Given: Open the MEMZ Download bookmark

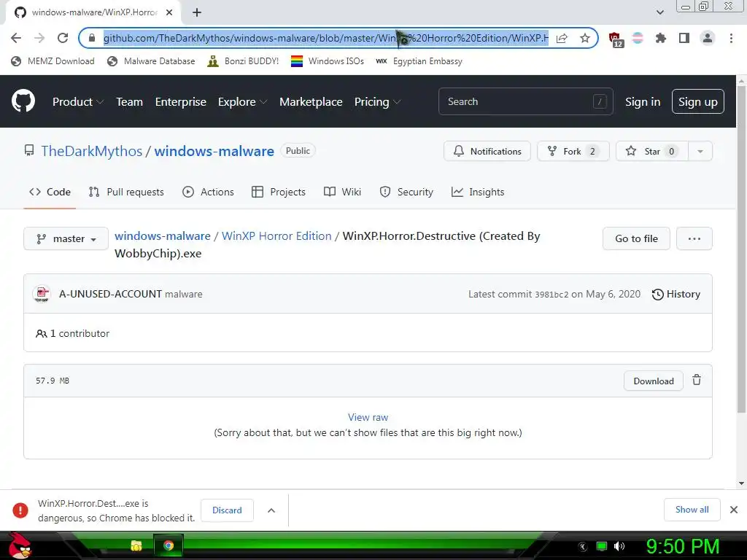Looking at the screenshot, I should (53, 61).
